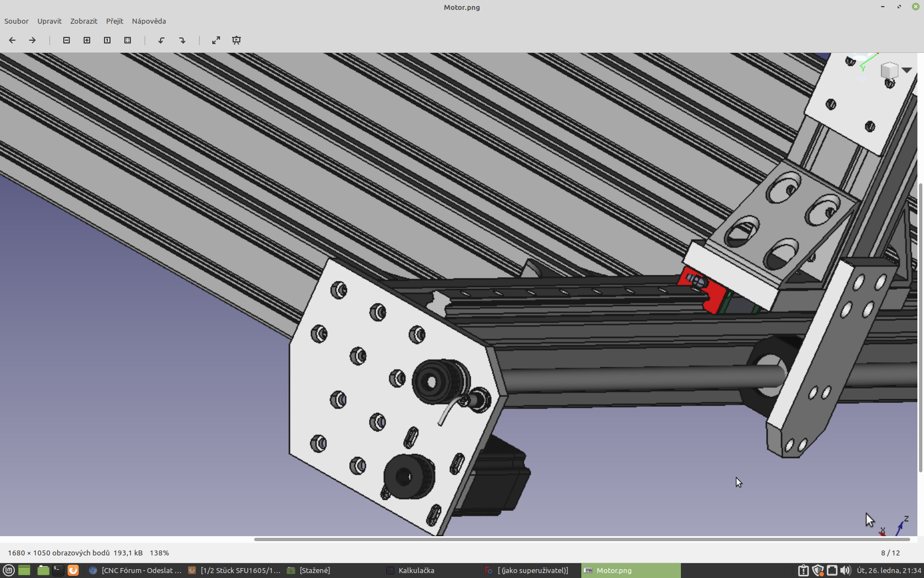Show image at normal 1:1 size
924x578 pixels.
[x=107, y=40]
